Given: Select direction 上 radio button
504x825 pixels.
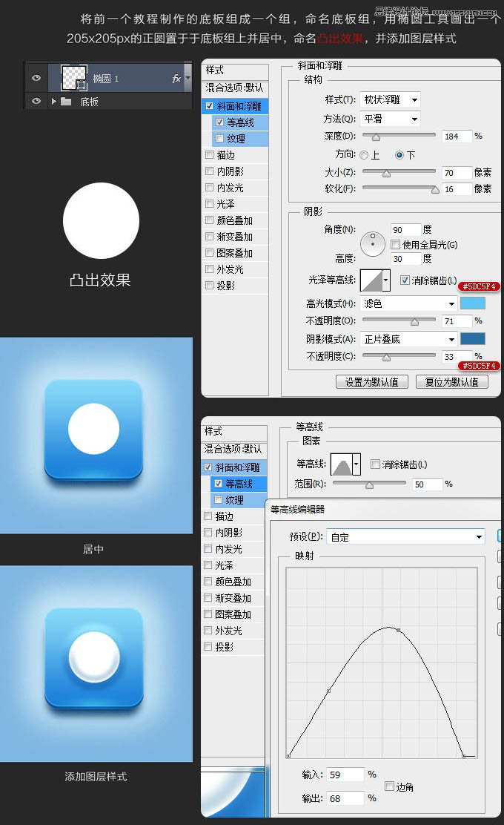Looking at the screenshot, I should click(364, 155).
